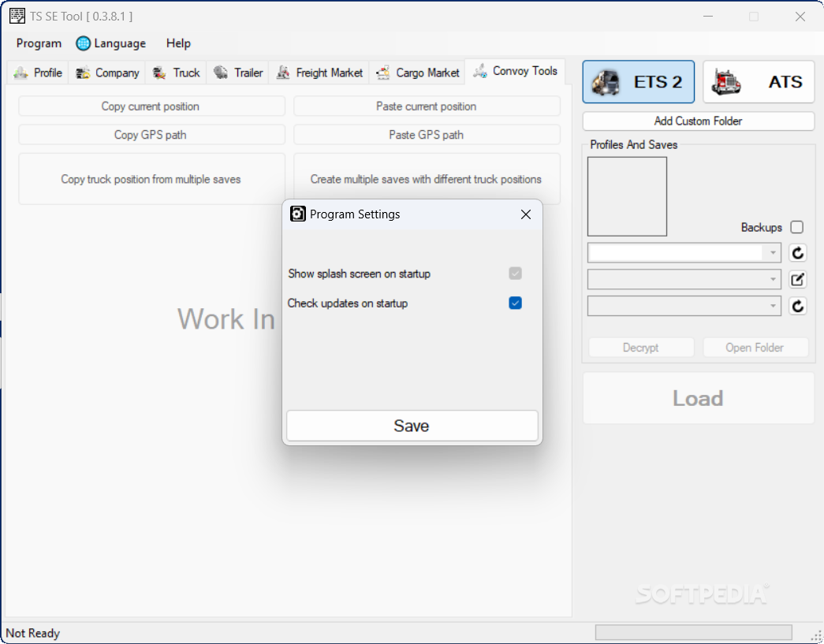Close the TS SE Tool window

[x=800, y=17]
